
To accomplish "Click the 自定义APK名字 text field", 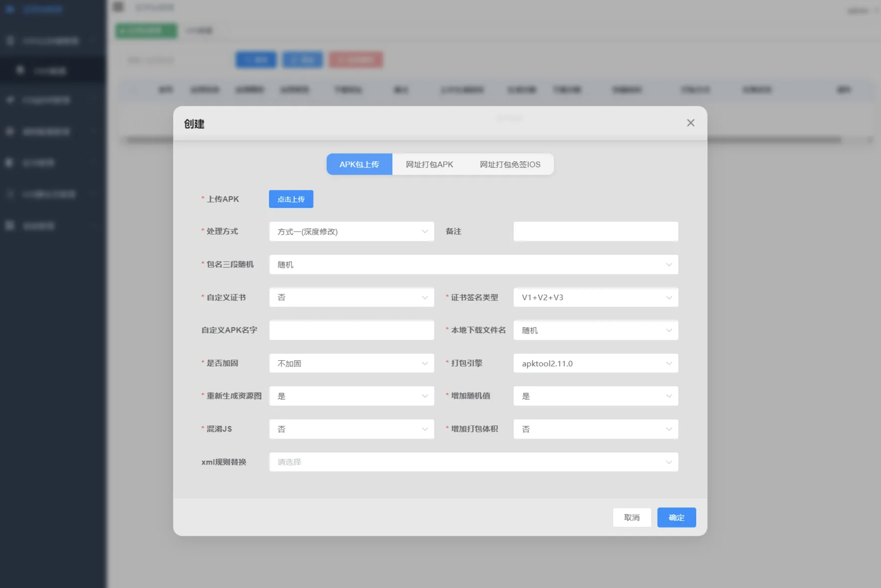I will pyautogui.click(x=351, y=330).
